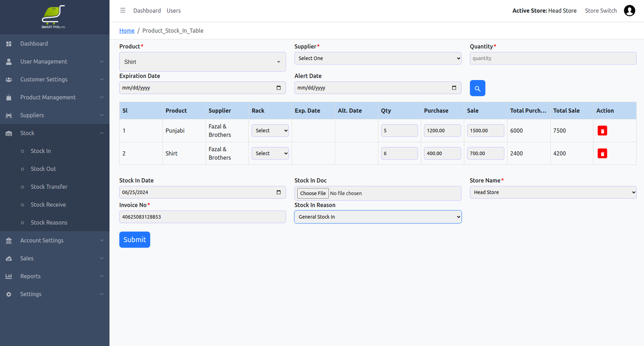Focus the Invoice No input field
The width and height of the screenshot is (644, 346).
point(202,217)
